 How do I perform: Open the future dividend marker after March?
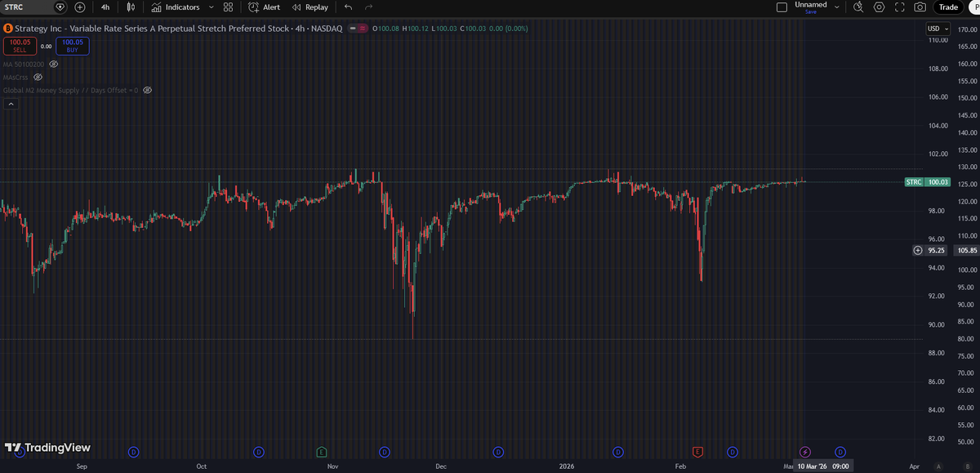pyautogui.click(x=840, y=451)
